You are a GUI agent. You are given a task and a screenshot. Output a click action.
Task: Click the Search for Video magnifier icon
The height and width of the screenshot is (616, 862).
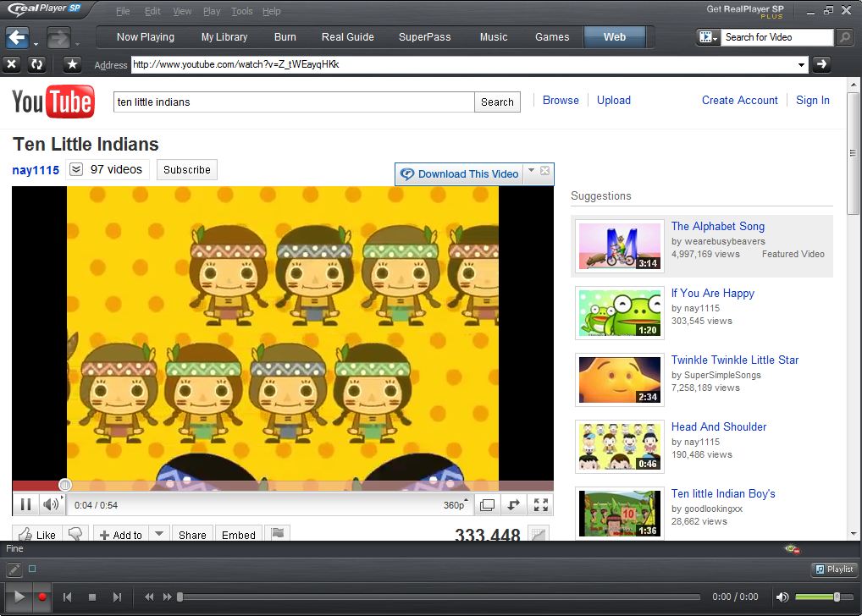(844, 37)
